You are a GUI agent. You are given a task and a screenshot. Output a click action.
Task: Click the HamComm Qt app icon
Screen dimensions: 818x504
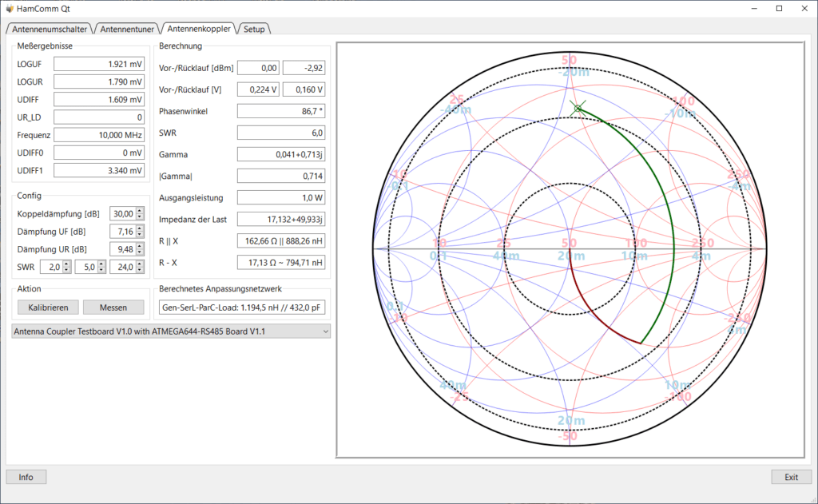(x=10, y=8)
